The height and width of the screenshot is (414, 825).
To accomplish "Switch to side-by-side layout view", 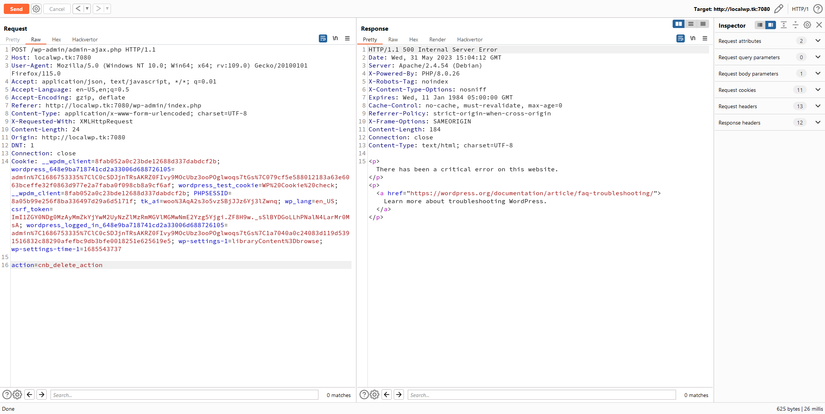I will [678, 24].
